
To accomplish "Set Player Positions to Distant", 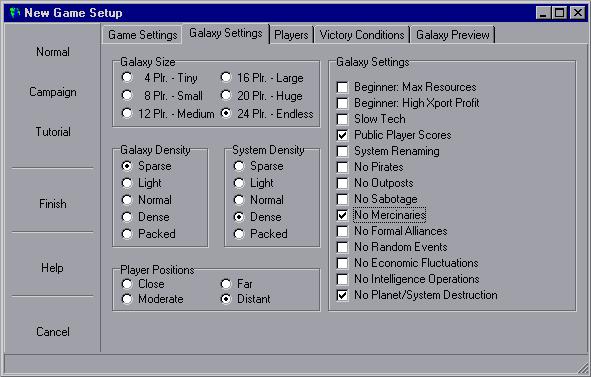I will click(245, 299).
